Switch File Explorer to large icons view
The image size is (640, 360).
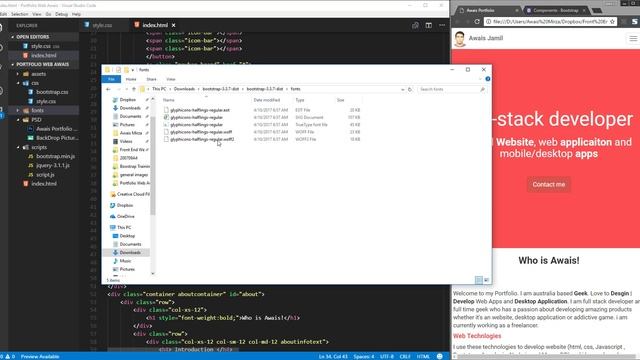(486, 280)
